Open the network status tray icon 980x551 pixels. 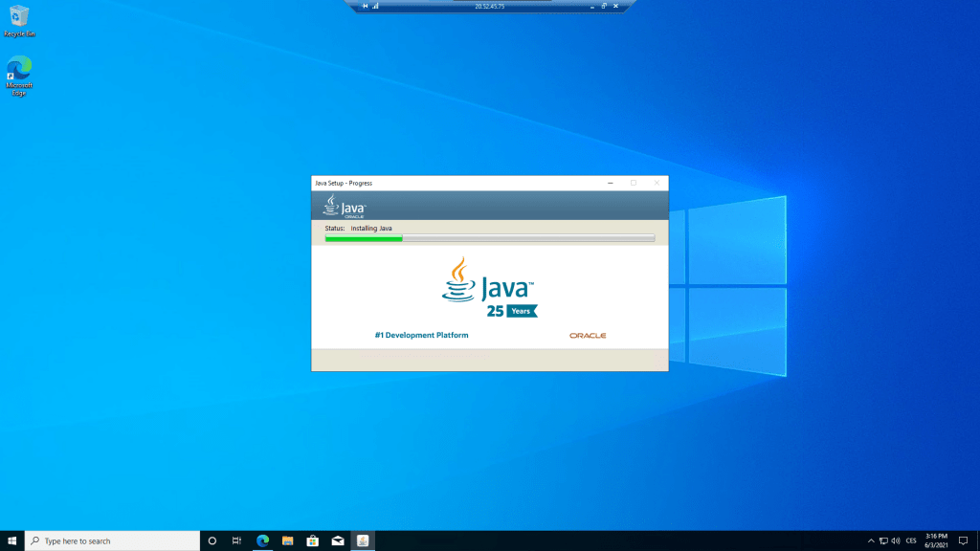coord(883,540)
